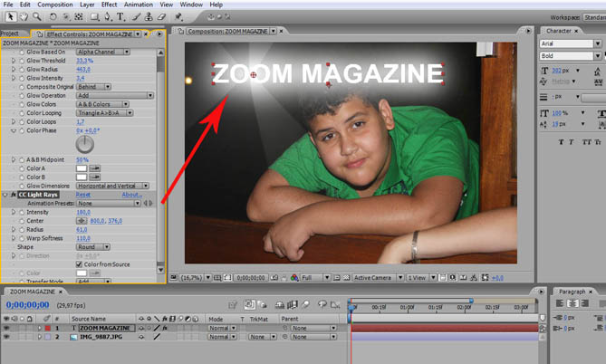Select the Zoom magnifier tool
Image resolution: width=606 pixels, height=364 pixels.
pyautogui.click(x=35, y=16)
